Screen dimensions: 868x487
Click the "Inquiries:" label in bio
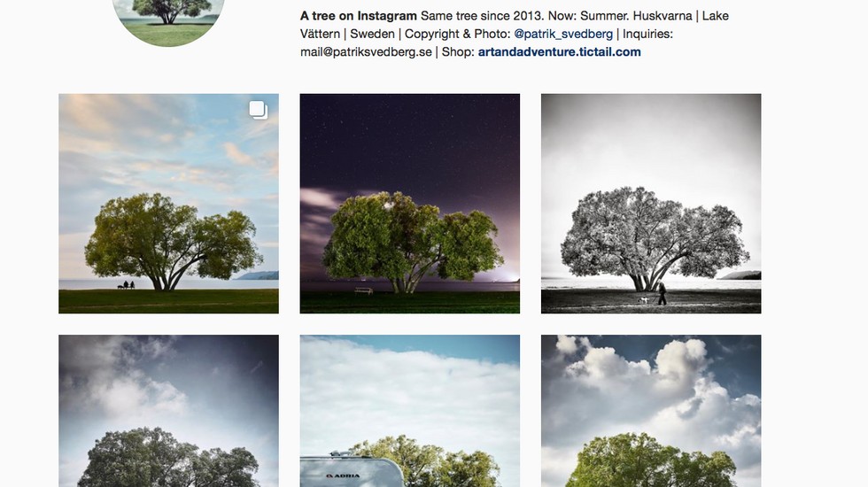point(647,34)
